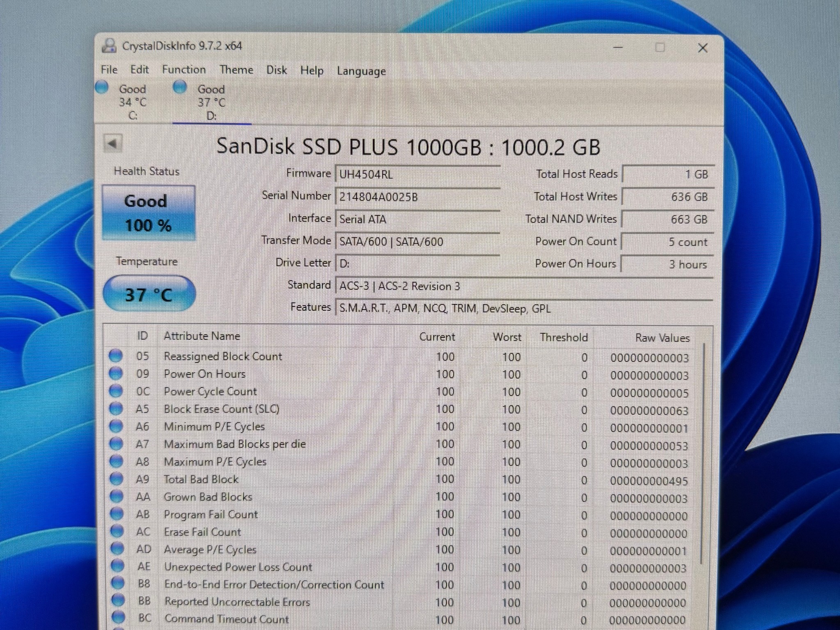Click the Serial Number field 214804A0025B
This screenshot has height=630, width=840.
(x=418, y=197)
